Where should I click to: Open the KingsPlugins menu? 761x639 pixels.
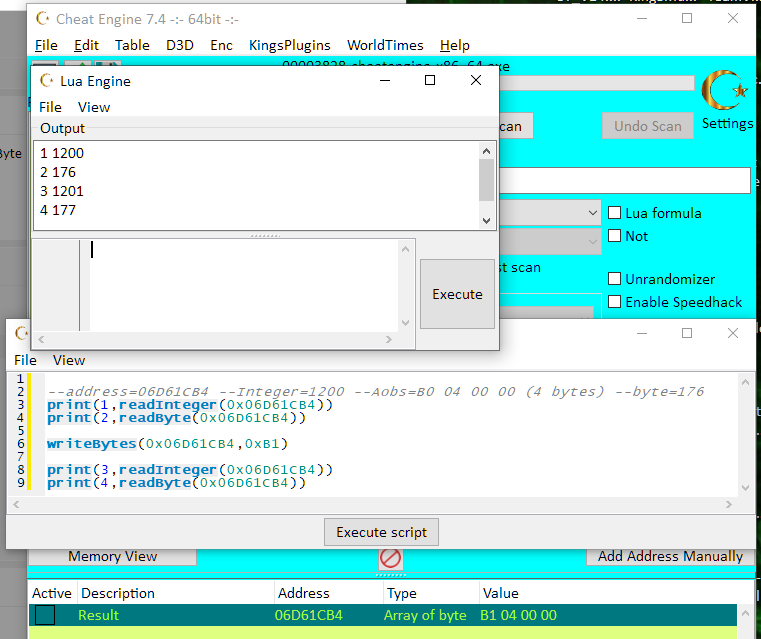(x=290, y=45)
